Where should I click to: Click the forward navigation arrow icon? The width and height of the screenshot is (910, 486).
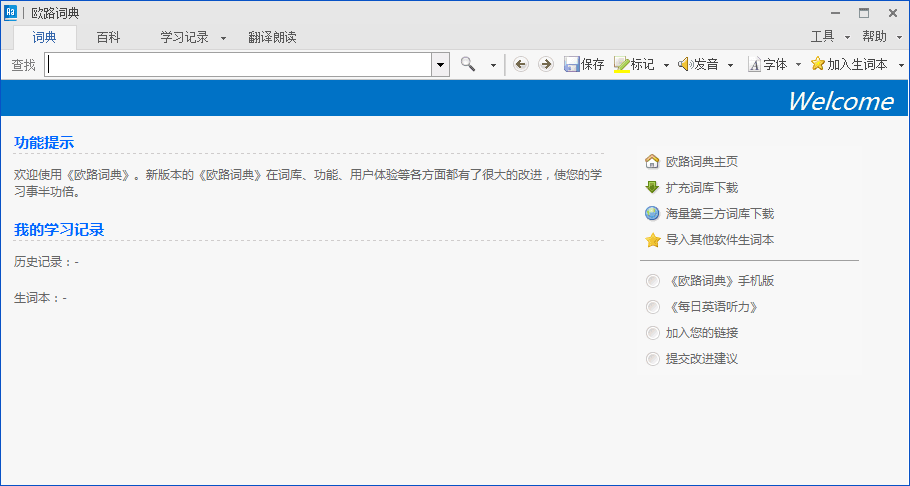click(x=545, y=64)
